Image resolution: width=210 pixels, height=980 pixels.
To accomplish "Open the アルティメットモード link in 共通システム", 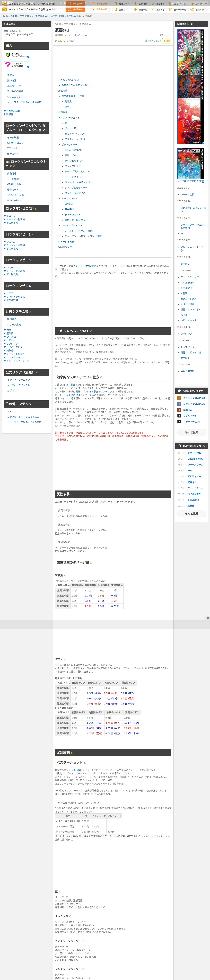I will click(16, 361).
